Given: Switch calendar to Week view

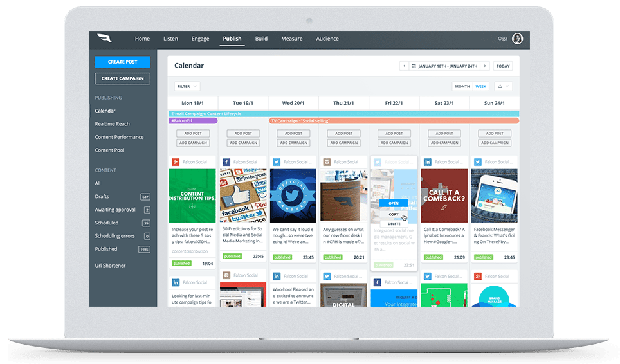Looking at the screenshot, I should click(x=480, y=86).
